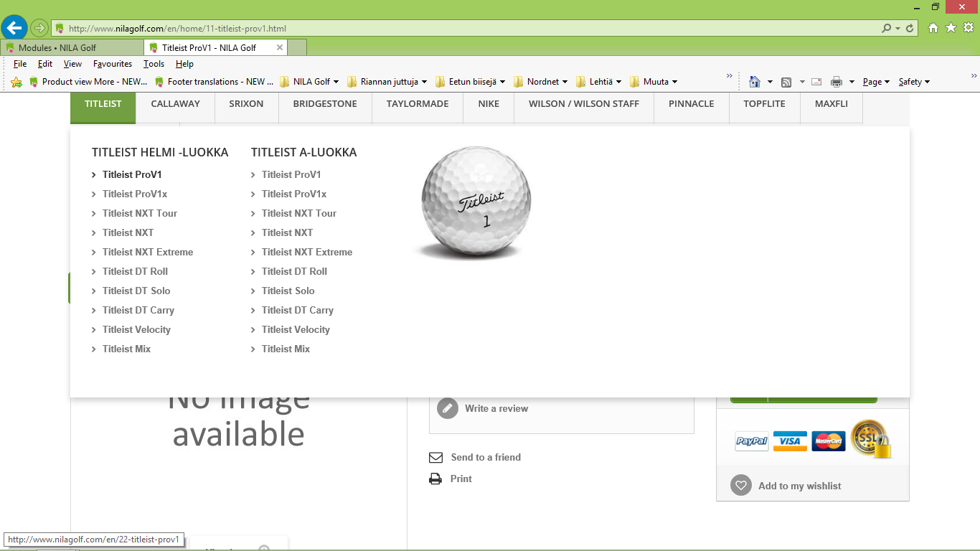This screenshot has width=980, height=551.
Task: Open the Tools menu
Action: [x=154, y=64]
